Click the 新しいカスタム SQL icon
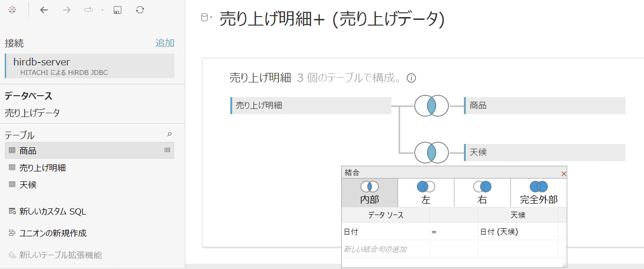 pos(12,212)
